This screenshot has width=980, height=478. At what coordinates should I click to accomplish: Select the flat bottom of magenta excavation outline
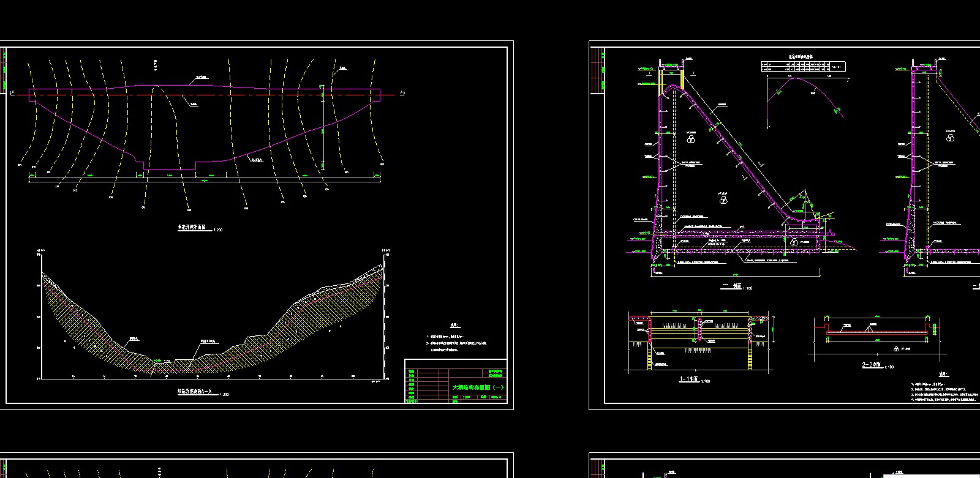click(170, 169)
